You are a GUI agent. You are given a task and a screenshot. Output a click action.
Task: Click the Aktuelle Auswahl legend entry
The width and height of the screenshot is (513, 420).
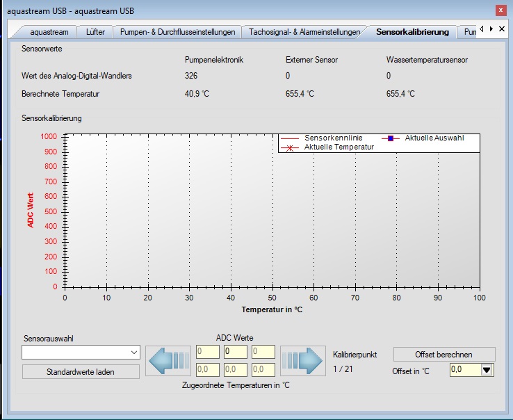[x=423, y=138]
